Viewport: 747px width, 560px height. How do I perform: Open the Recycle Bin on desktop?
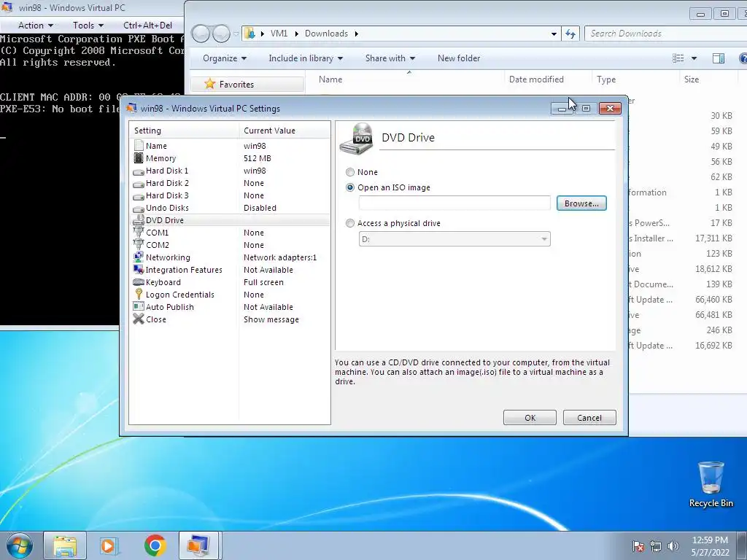pos(711,484)
